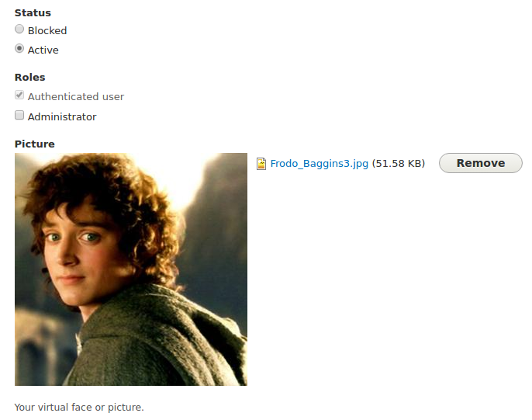The height and width of the screenshot is (420, 532).
Task: Click the image file icon beside Frodo_Baggins3.jpg
Action: click(261, 164)
